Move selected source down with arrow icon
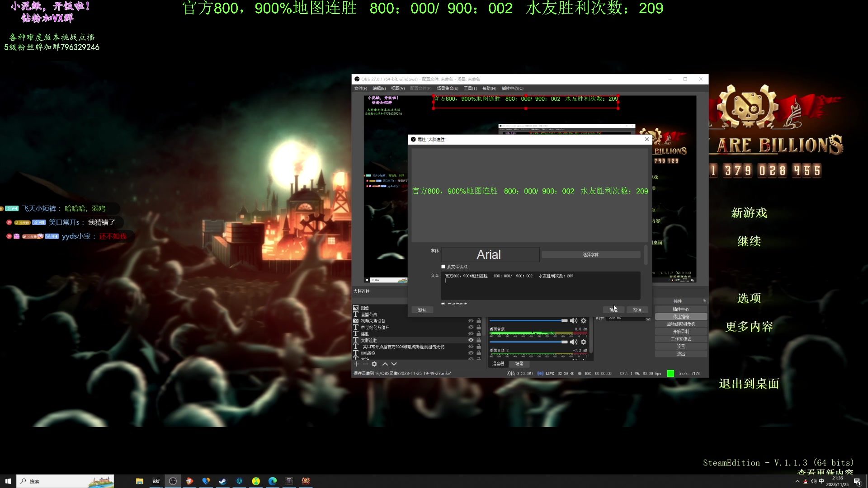This screenshot has height=488, width=868. [394, 364]
